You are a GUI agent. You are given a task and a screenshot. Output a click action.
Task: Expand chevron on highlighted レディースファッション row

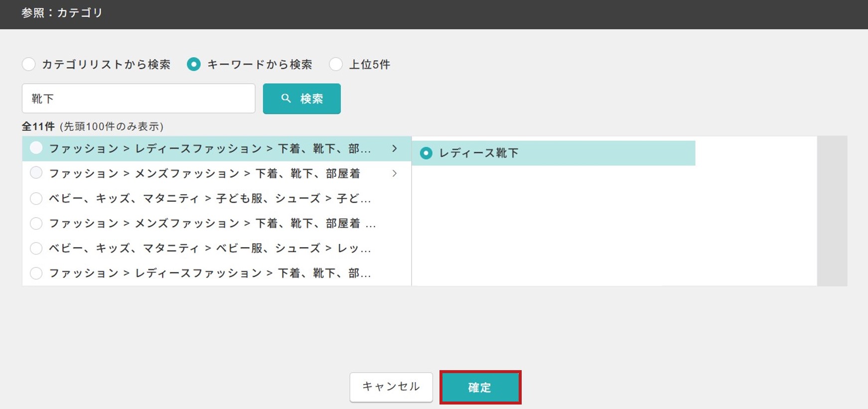click(395, 148)
